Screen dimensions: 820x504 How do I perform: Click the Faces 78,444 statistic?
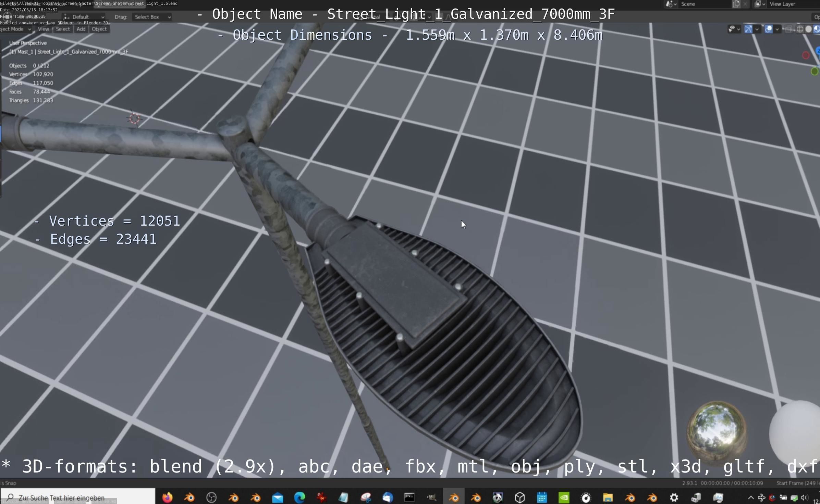point(29,92)
